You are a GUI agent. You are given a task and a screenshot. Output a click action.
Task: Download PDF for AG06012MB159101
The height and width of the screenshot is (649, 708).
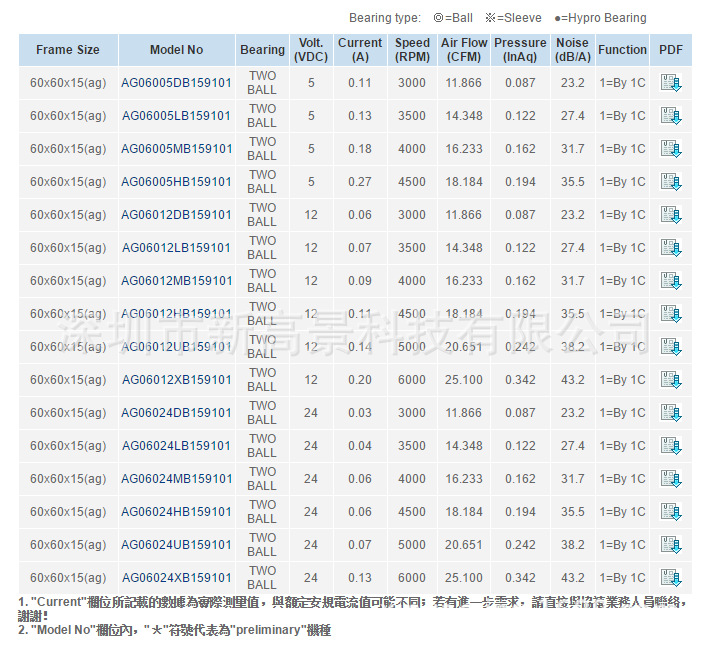(x=671, y=281)
